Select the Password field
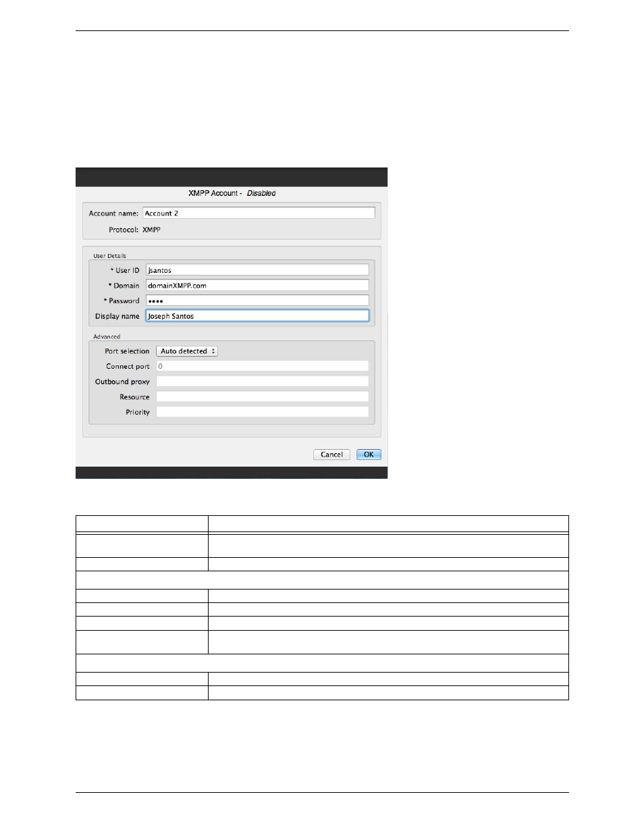The image size is (644, 834). click(x=257, y=301)
